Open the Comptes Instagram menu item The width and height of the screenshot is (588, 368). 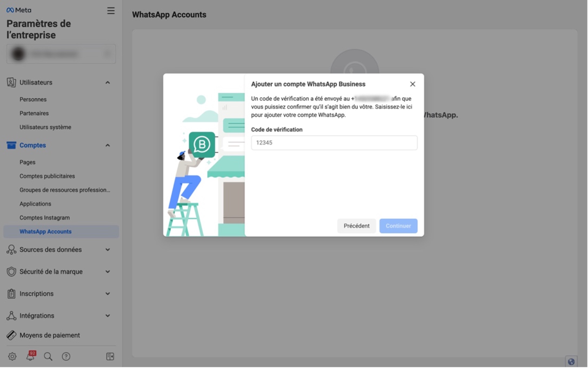point(44,218)
